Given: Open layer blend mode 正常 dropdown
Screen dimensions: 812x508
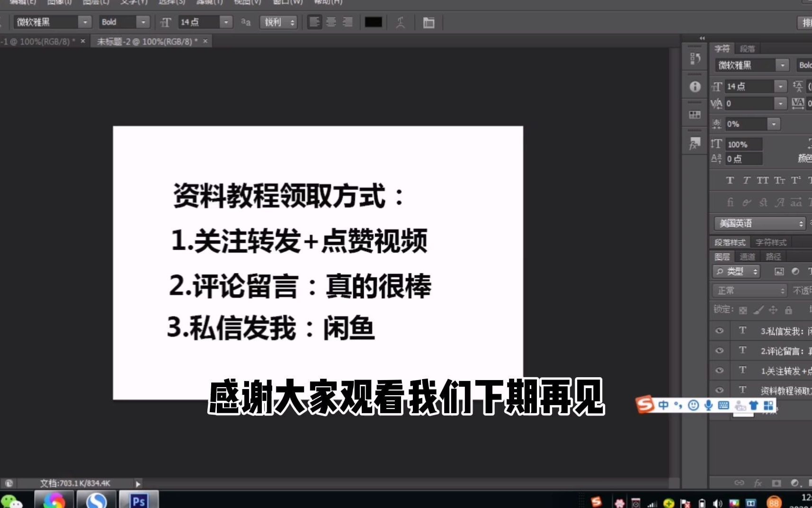Looking at the screenshot, I should pyautogui.click(x=750, y=290).
